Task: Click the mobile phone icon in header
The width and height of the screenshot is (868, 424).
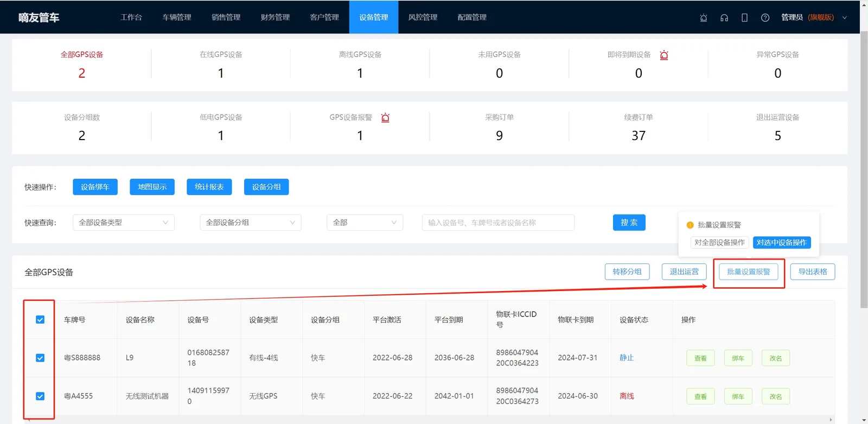Action: pos(744,17)
